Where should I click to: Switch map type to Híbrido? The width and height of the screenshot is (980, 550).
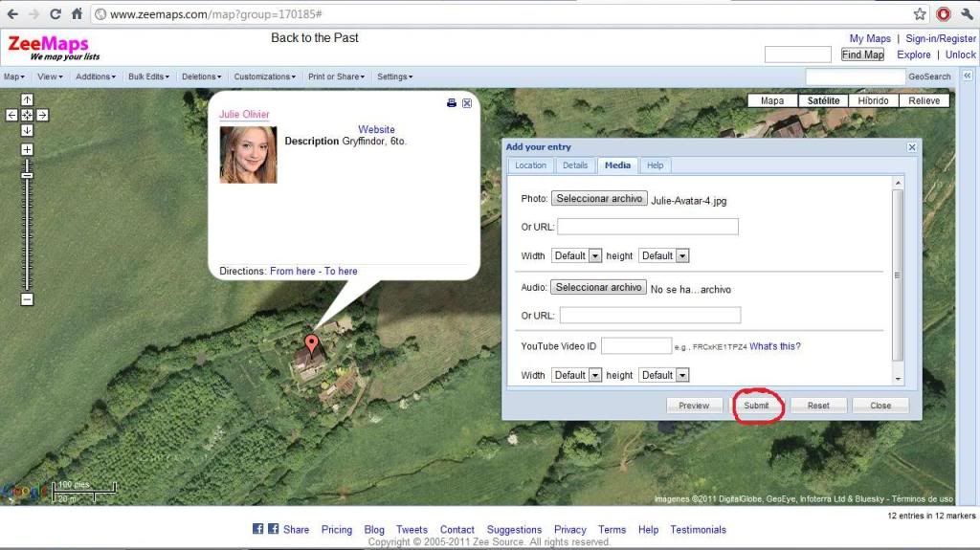(x=873, y=100)
